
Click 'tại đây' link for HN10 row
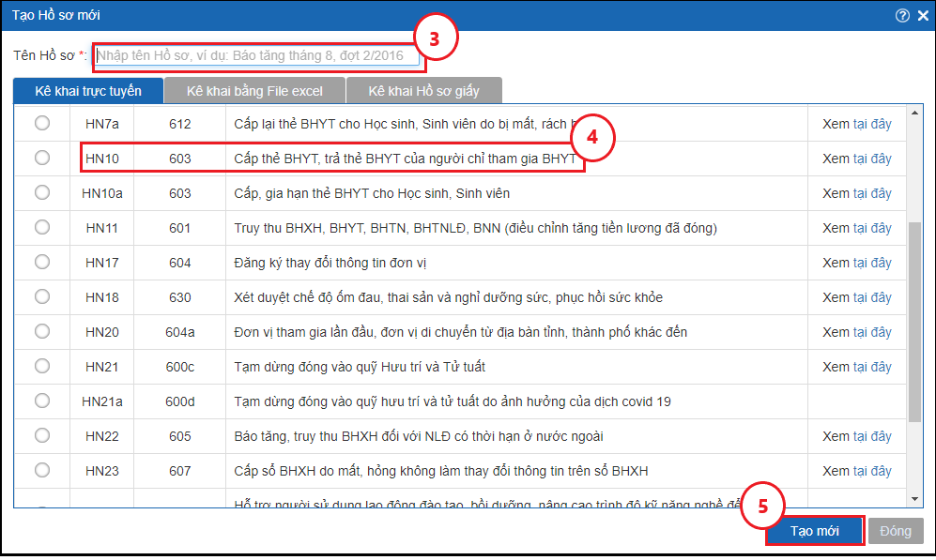(x=872, y=159)
